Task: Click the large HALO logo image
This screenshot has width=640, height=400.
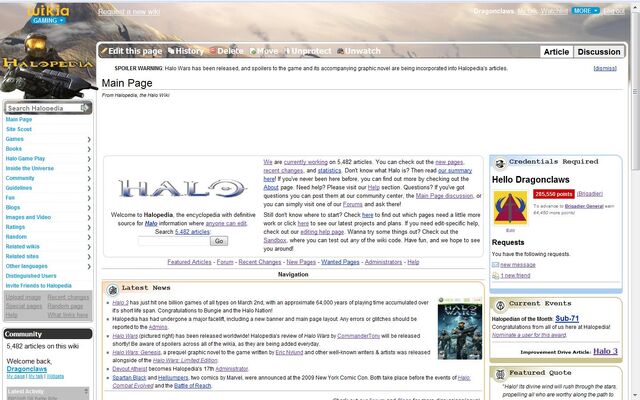Action: tap(182, 189)
